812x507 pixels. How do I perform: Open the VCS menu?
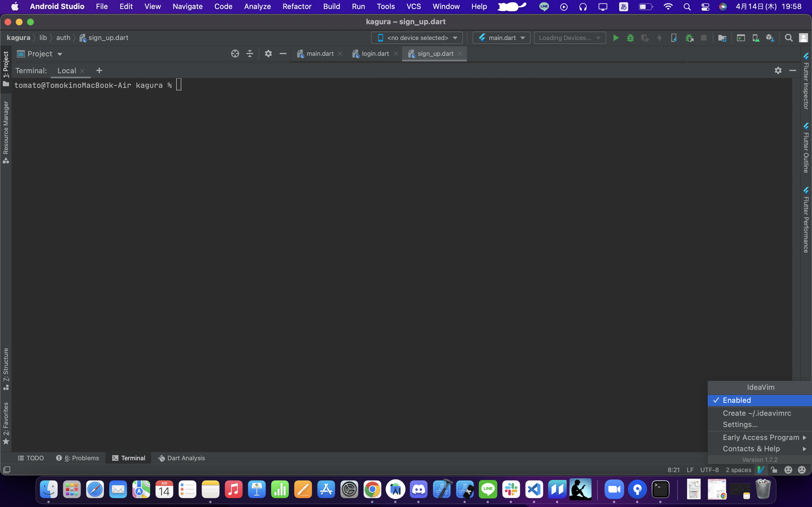413,6
